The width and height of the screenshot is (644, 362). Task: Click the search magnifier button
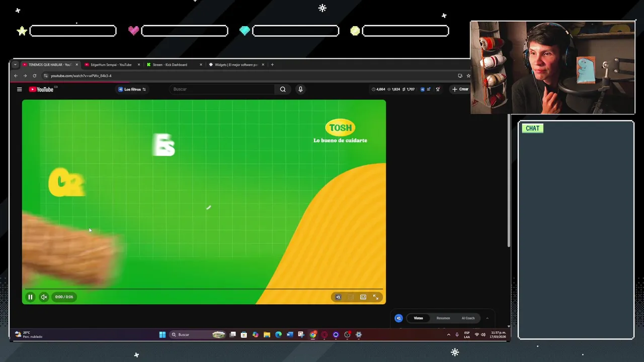283,89
